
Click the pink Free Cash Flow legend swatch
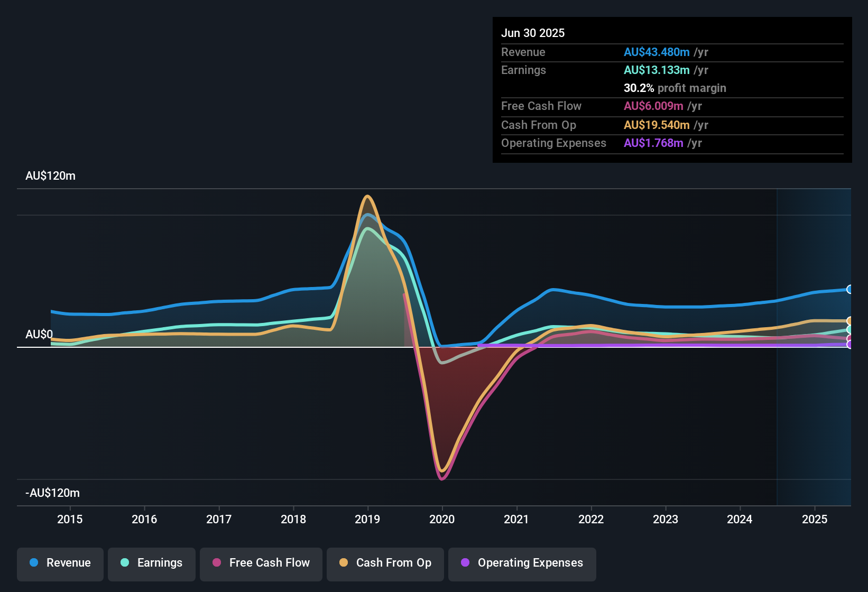pos(216,563)
